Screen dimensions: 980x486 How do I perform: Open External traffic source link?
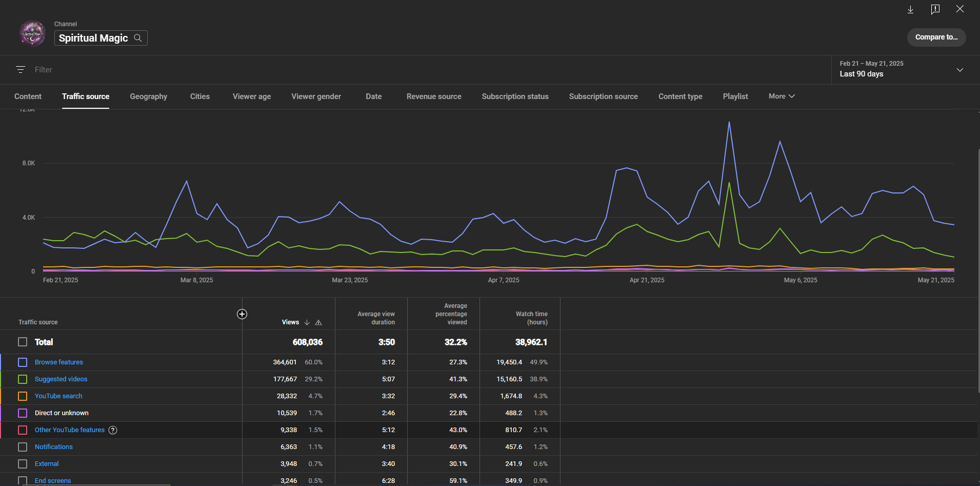pyautogui.click(x=47, y=464)
